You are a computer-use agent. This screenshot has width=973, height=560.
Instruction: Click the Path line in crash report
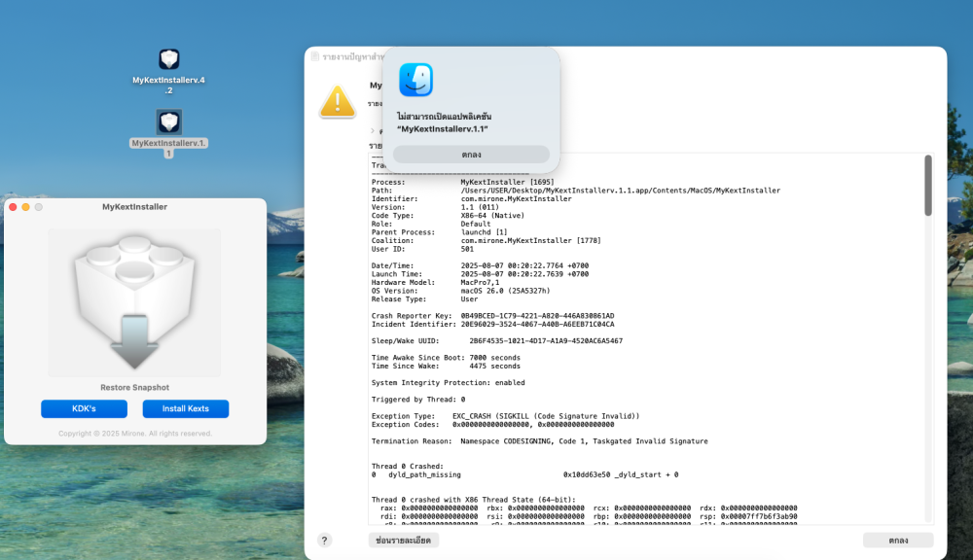[576, 191]
